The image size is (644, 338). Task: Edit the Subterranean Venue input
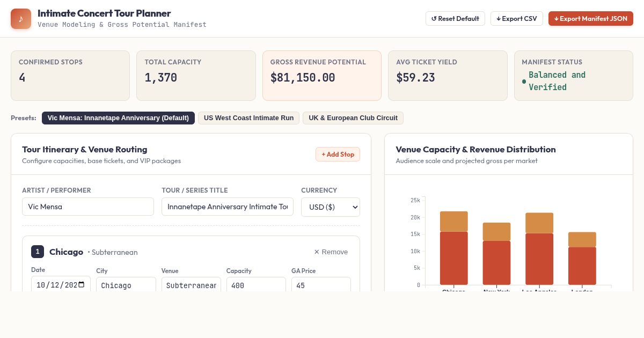191,285
